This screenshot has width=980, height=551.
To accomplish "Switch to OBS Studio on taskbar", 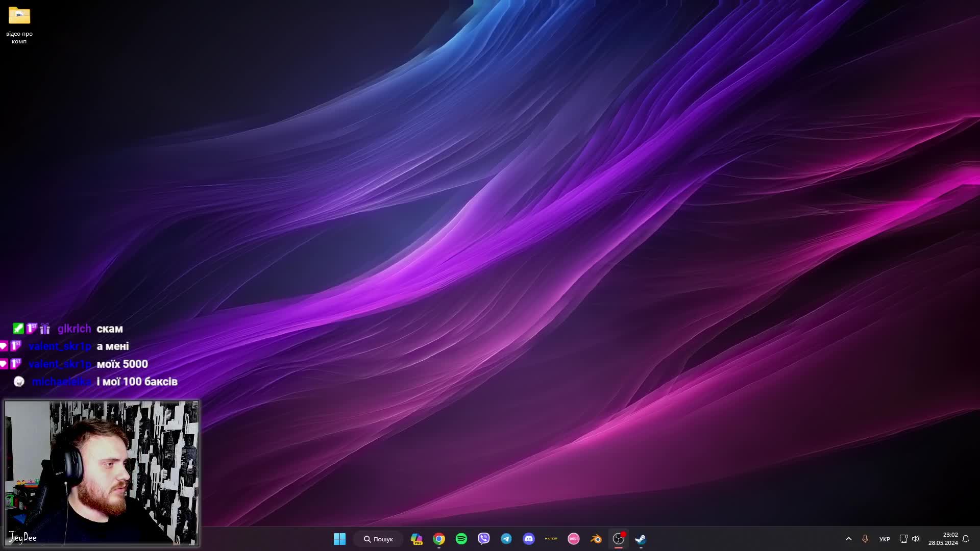I will [x=619, y=539].
